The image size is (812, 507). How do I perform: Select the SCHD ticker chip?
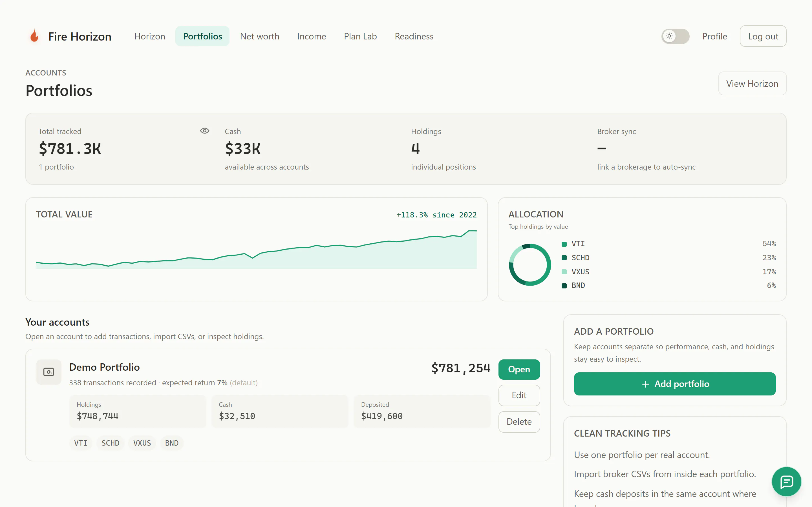pos(111,443)
